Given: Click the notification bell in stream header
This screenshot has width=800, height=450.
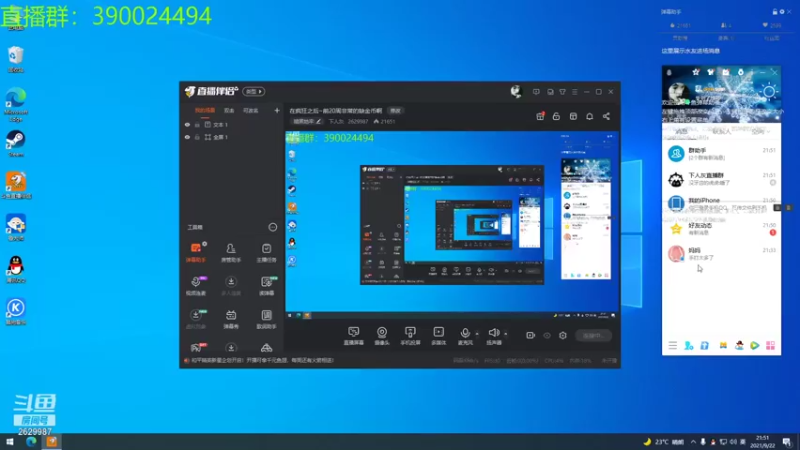Looking at the screenshot, I should pos(589,116).
